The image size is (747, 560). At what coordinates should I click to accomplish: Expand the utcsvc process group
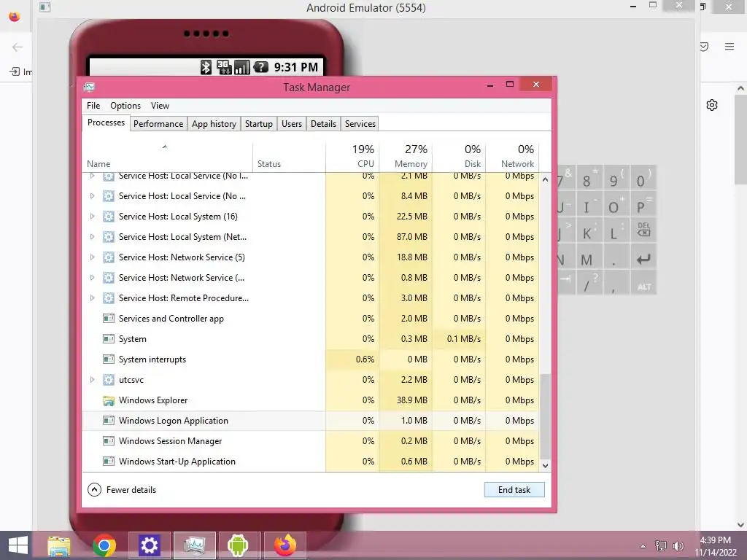point(92,379)
